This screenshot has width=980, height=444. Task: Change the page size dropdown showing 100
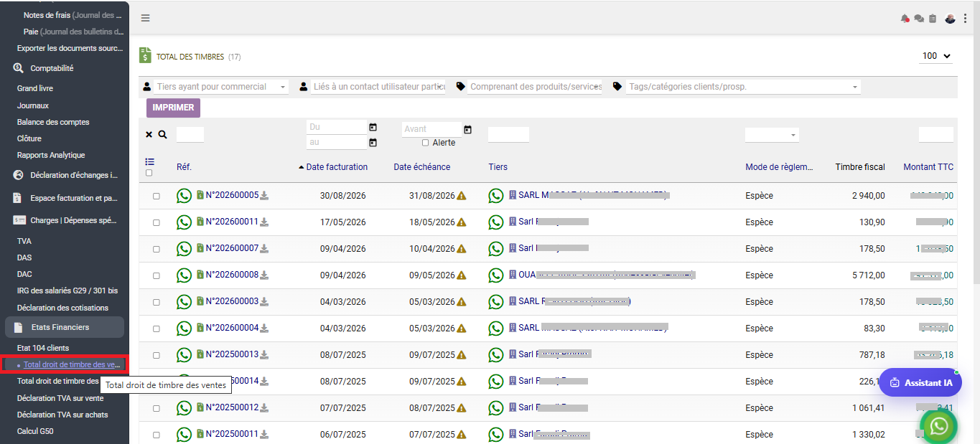pos(936,56)
